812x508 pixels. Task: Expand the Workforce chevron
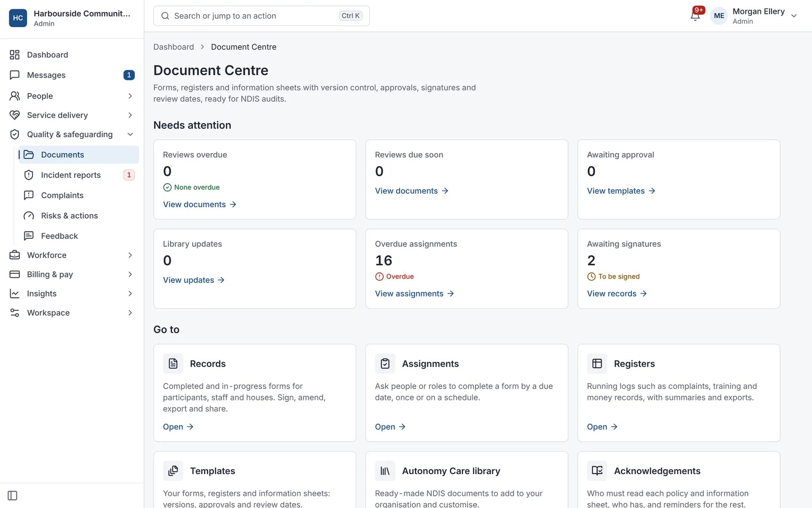(130, 255)
